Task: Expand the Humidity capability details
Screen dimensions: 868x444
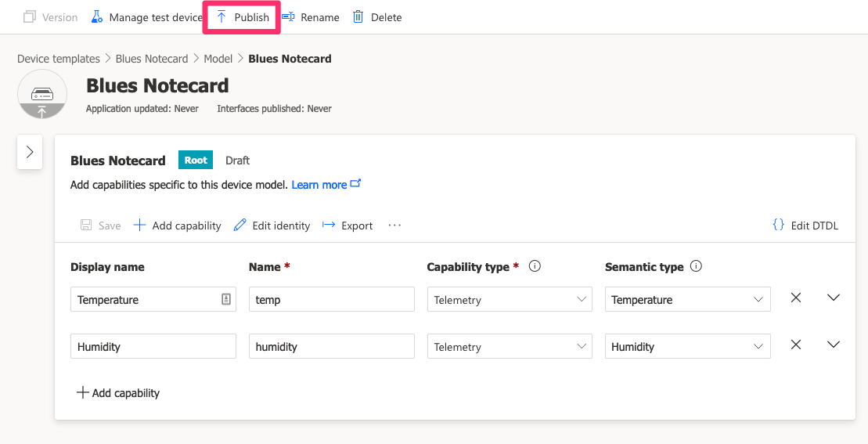Action: tap(833, 345)
